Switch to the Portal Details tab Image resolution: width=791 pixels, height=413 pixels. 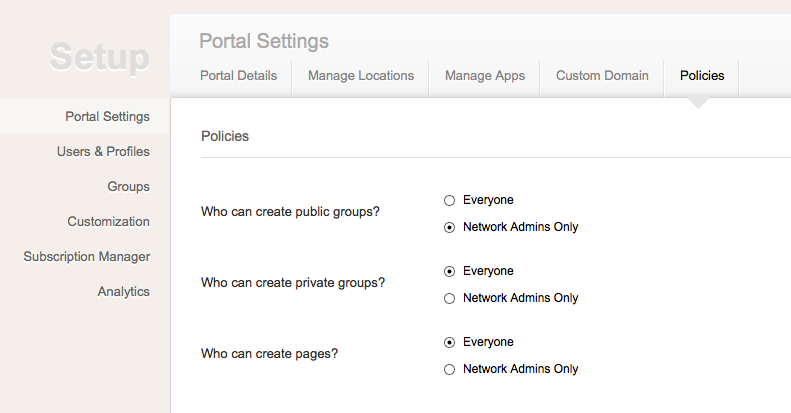point(238,76)
